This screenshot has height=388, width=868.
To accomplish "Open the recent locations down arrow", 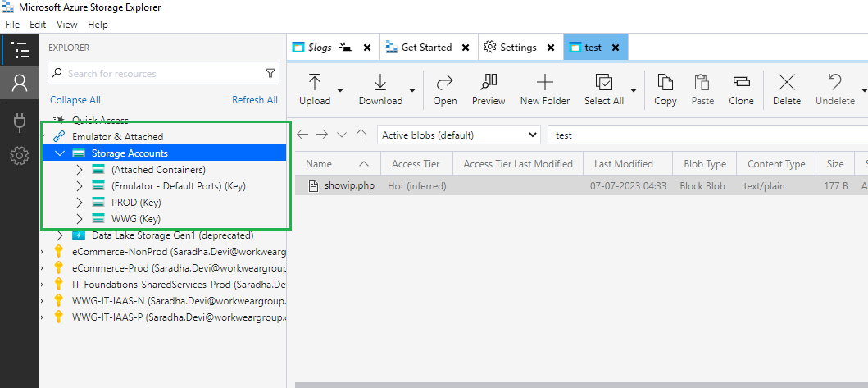I will click(342, 135).
